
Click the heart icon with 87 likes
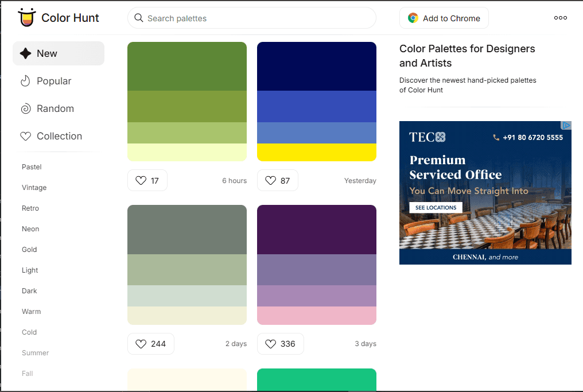[270, 180]
